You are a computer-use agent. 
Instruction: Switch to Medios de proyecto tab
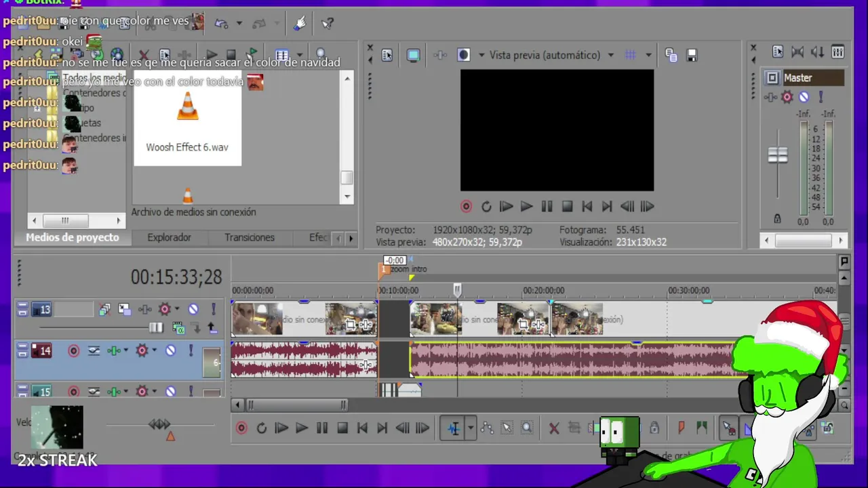pos(73,238)
